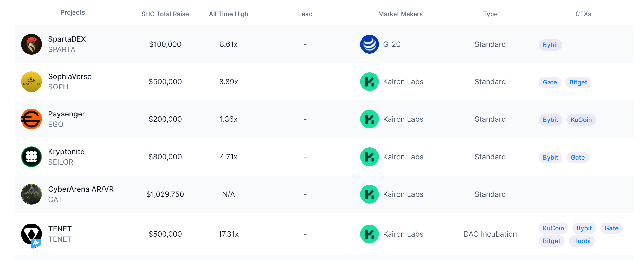Click the orange Paysenger logo icon
Screen dimensions: 644x260
click(x=31, y=119)
